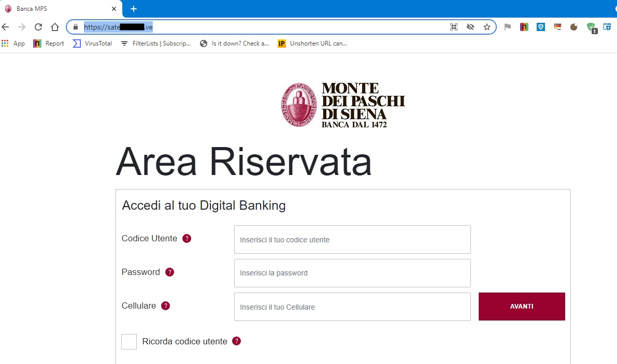The image size is (617, 364).
Task: Open the 'Is it down?' bookmark
Action: tap(235, 43)
